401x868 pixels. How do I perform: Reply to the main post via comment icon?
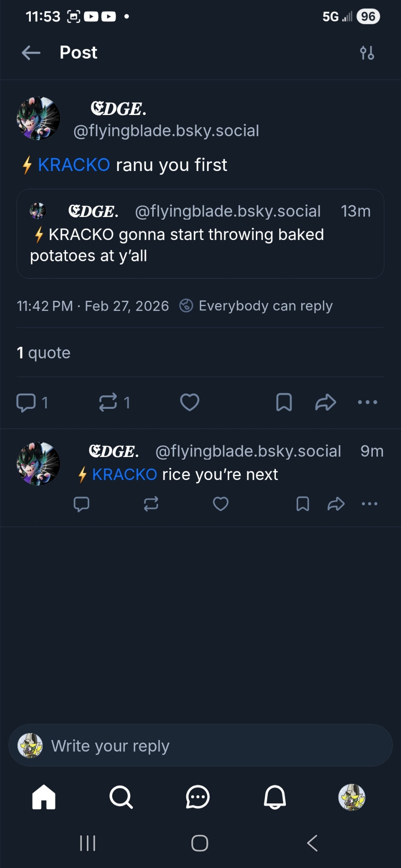point(26,402)
